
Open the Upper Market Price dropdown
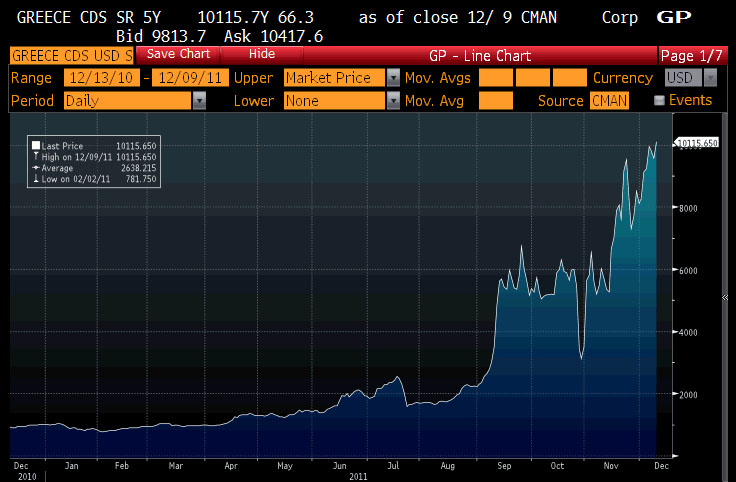(x=393, y=78)
